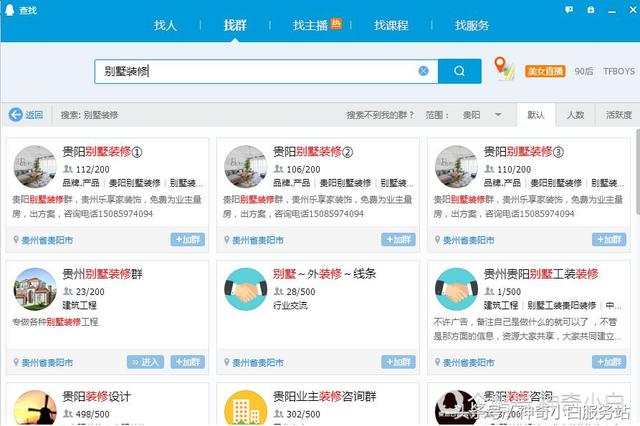Open avatar of 贵阳别墅装修② group
640x426 pixels.
click(246, 167)
